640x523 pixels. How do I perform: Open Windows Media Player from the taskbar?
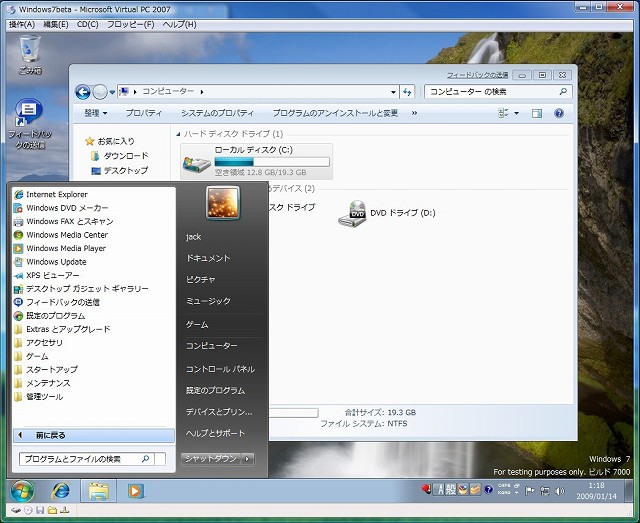[x=136, y=491]
